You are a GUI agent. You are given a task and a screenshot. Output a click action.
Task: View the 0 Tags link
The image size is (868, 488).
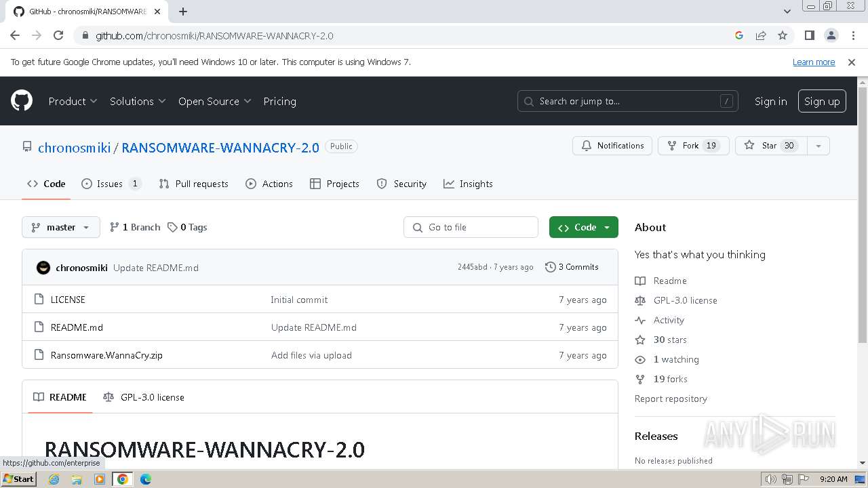tap(187, 227)
